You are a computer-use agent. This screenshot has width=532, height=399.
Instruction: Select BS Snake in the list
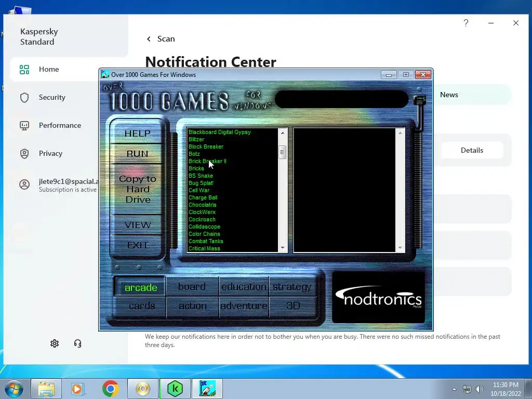pyautogui.click(x=201, y=176)
